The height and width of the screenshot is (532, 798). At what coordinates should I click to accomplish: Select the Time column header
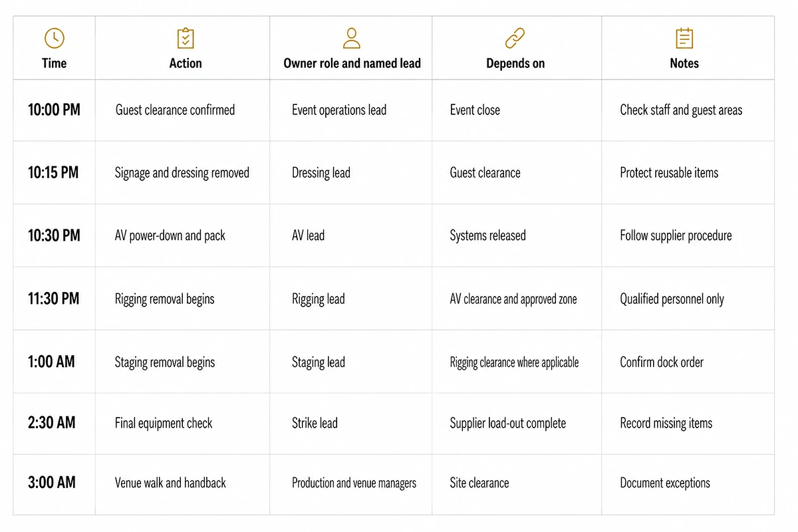coord(54,63)
